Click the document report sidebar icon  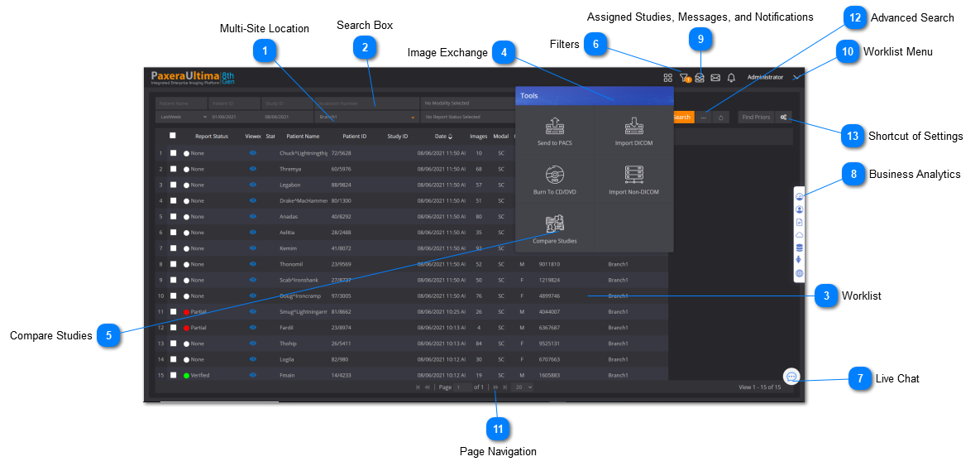[x=800, y=222]
